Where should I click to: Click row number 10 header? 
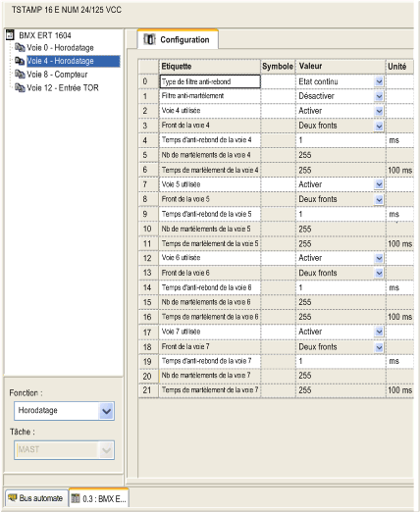[148, 229]
